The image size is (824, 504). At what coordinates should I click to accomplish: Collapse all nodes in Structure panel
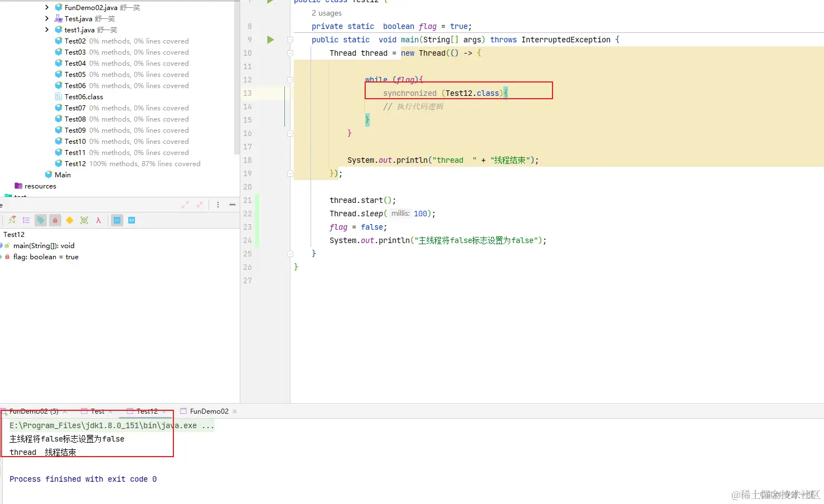200,205
